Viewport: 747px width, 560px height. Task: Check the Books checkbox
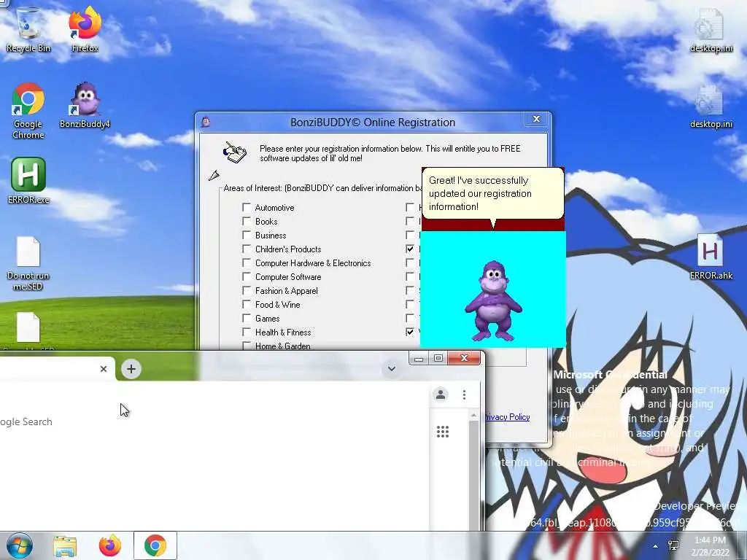tap(247, 221)
